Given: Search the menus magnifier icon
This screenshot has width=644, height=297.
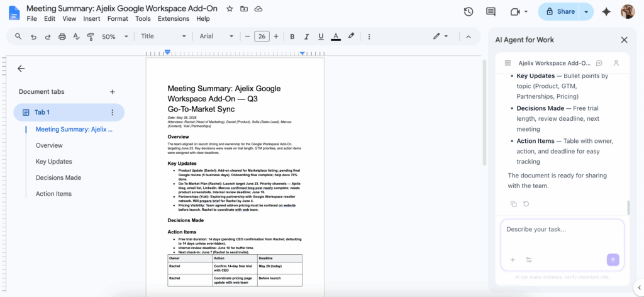Looking at the screenshot, I should point(18,36).
